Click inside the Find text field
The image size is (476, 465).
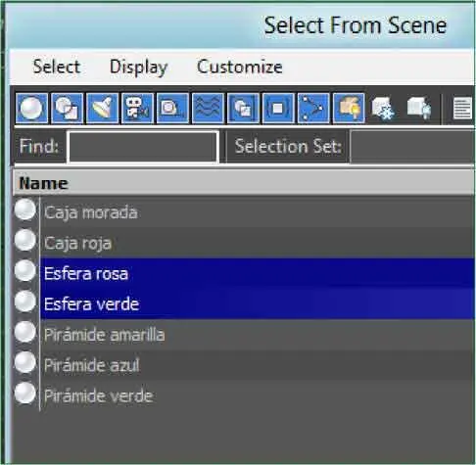point(143,147)
